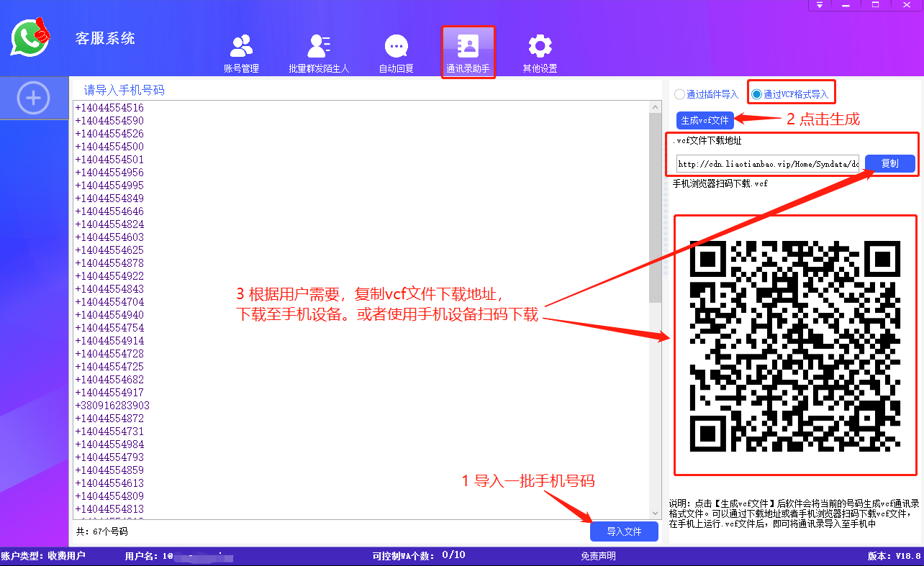Click phone number +14044554613
Screen dimensions: 924x566
(109, 483)
